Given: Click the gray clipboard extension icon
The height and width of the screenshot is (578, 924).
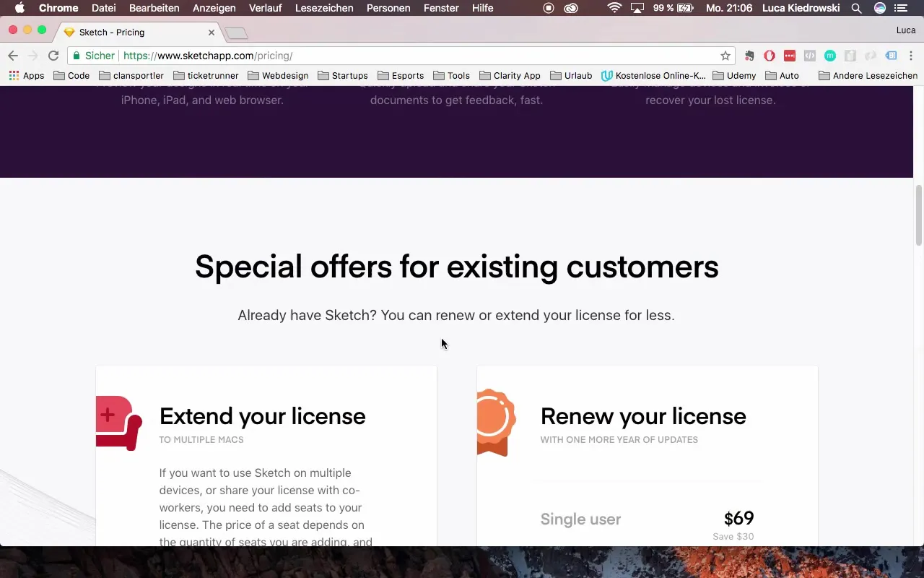Looking at the screenshot, I should point(850,56).
